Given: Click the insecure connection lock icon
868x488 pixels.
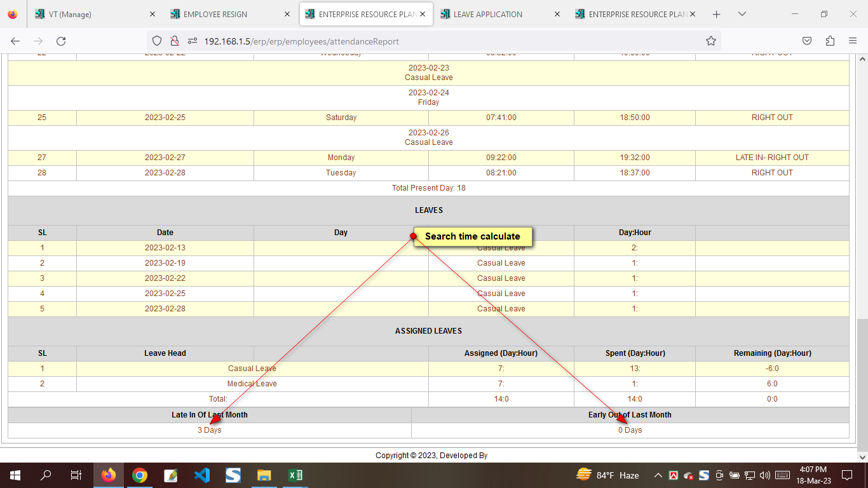Looking at the screenshot, I should (x=174, y=41).
